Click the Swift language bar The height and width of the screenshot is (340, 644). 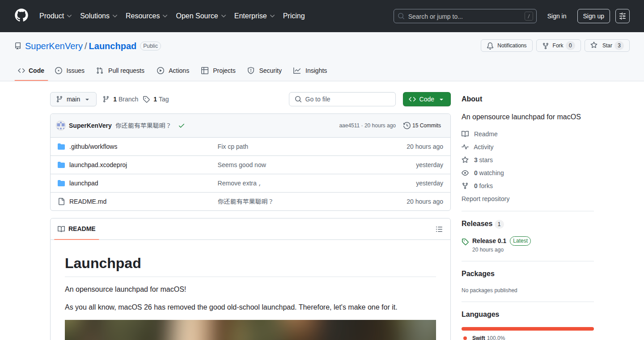coord(528,329)
